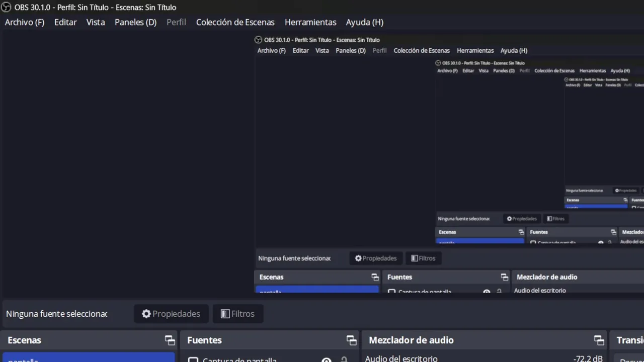This screenshot has height=362, width=644.
Task: Click the main 'Mezclador de audio' dock title
Action: tap(411, 340)
